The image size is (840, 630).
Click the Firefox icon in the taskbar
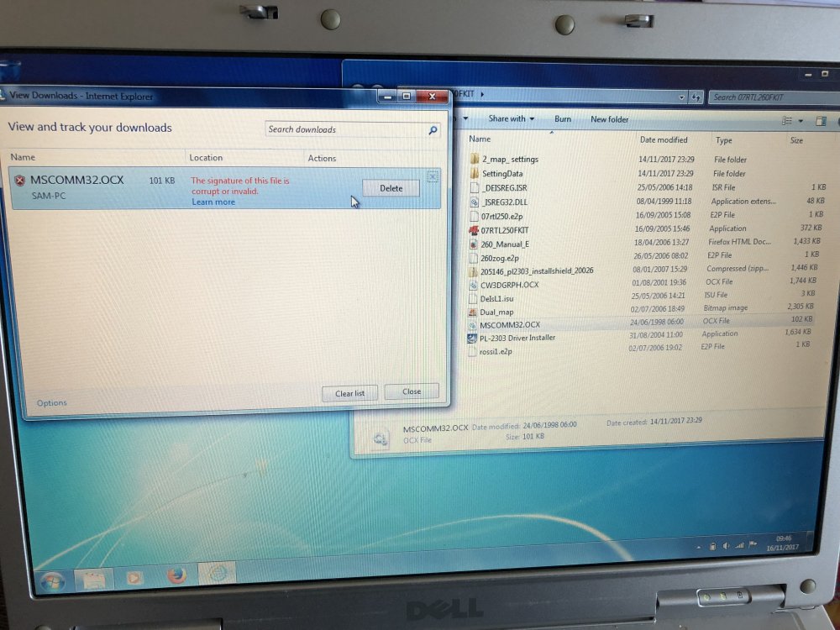[x=176, y=575]
